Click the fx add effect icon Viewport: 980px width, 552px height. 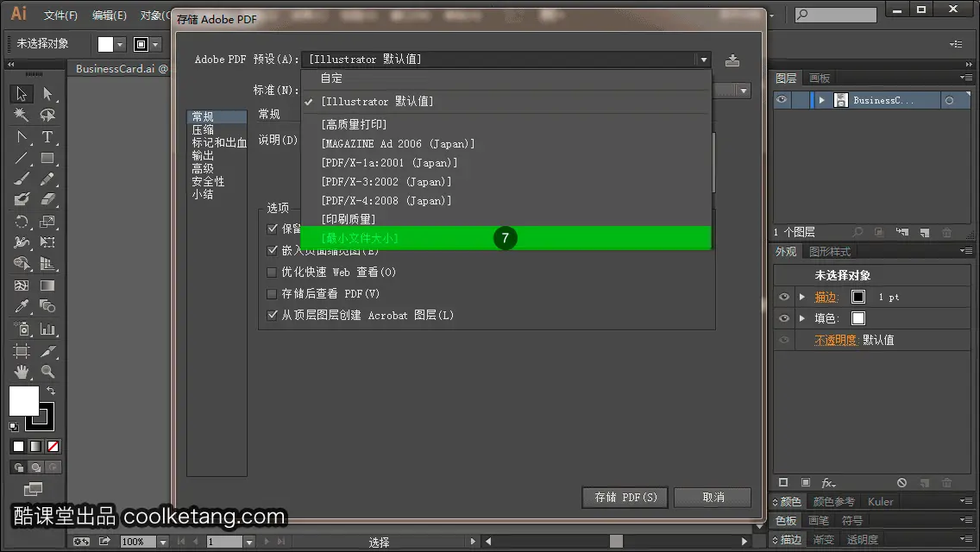828,483
